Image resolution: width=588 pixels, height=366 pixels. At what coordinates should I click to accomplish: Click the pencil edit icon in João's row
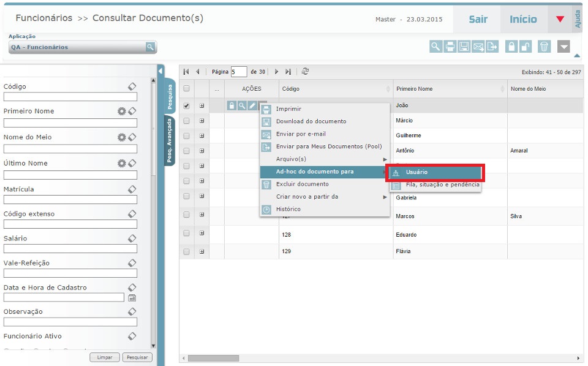252,105
